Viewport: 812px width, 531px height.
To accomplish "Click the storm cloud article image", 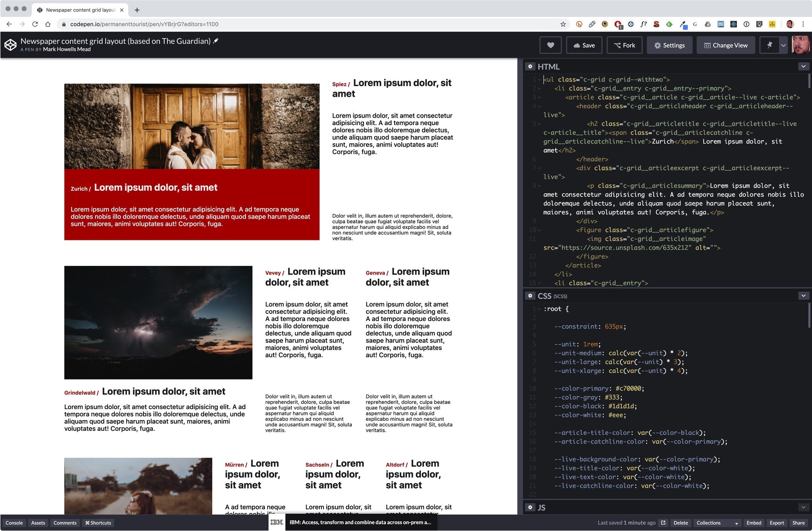I will [x=158, y=322].
